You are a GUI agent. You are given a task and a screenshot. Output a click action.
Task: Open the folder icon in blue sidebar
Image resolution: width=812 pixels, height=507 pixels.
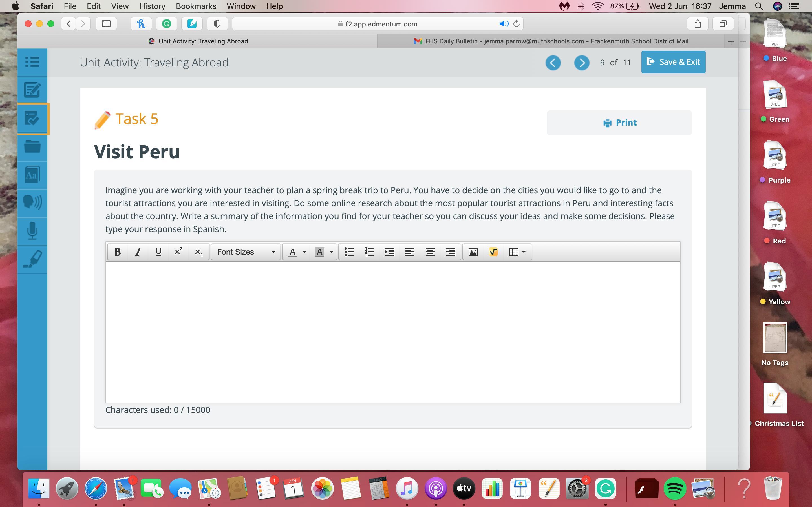coord(32,146)
